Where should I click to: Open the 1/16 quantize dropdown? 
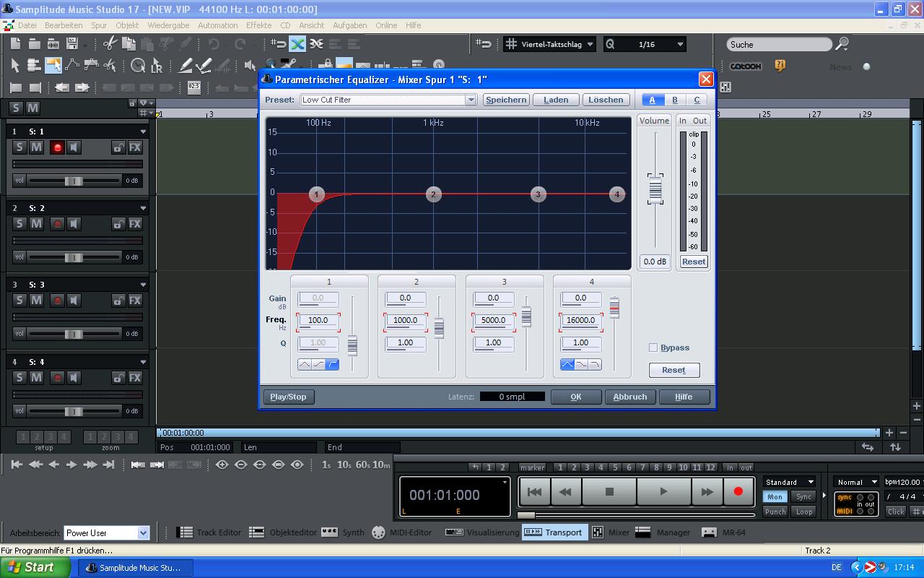click(x=679, y=44)
